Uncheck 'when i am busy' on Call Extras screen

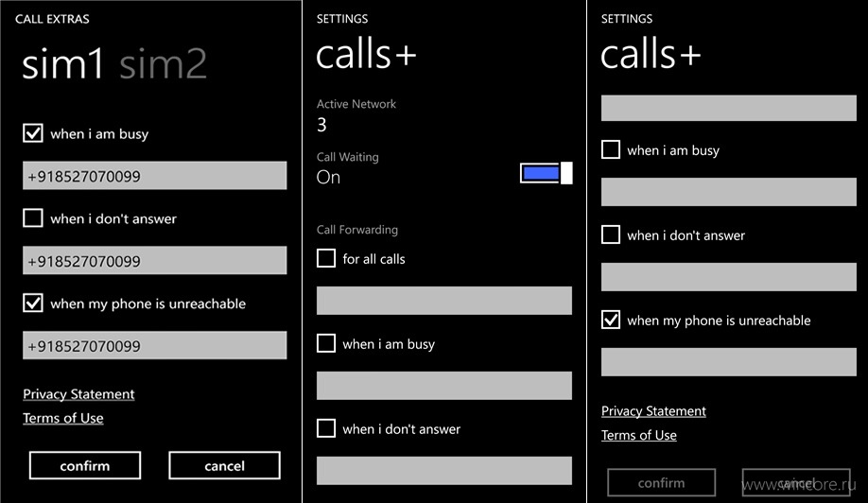pos(33,133)
